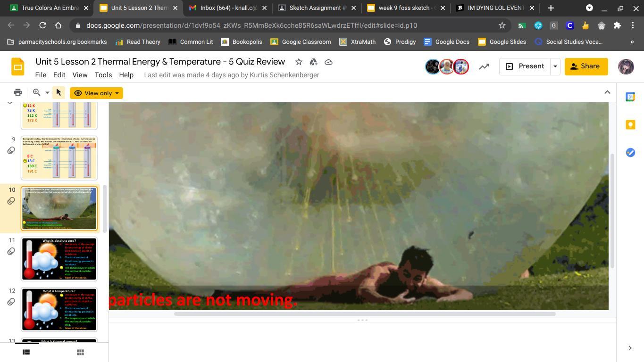
Task: Click the Share button
Action: (x=585, y=66)
